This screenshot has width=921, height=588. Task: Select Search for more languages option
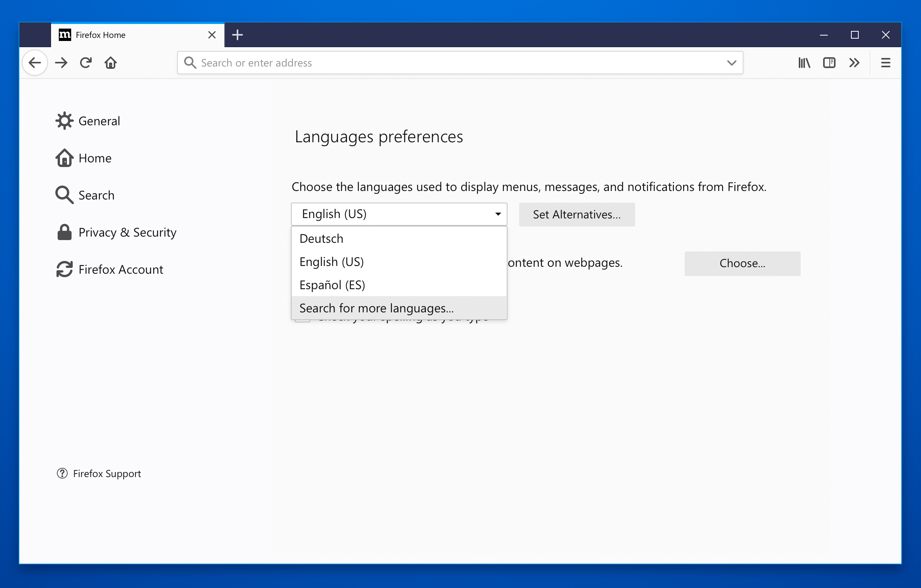point(376,308)
